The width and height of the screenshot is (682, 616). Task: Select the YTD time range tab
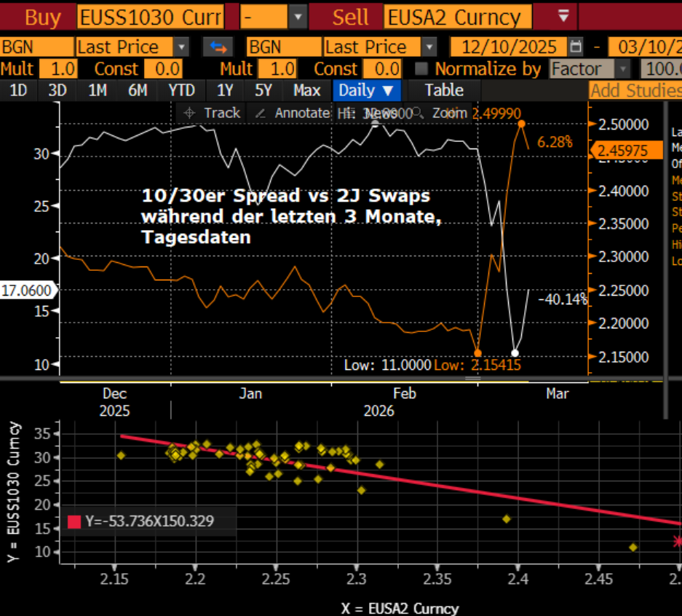pyautogui.click(x=181, y=90)
